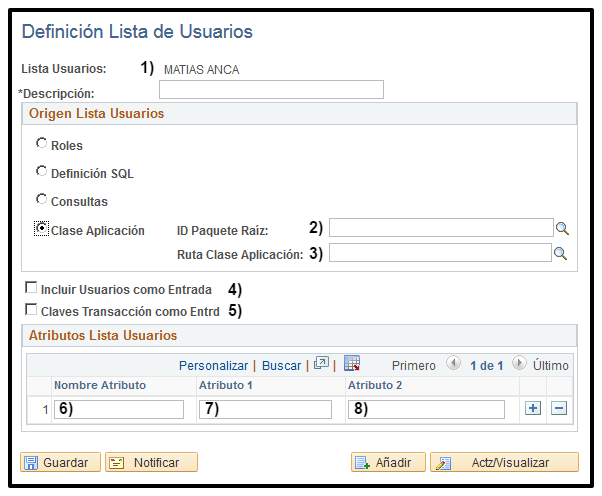Screen dimensions: 602x496
Task: Select the Roles radio button
Action: [41, 144]
